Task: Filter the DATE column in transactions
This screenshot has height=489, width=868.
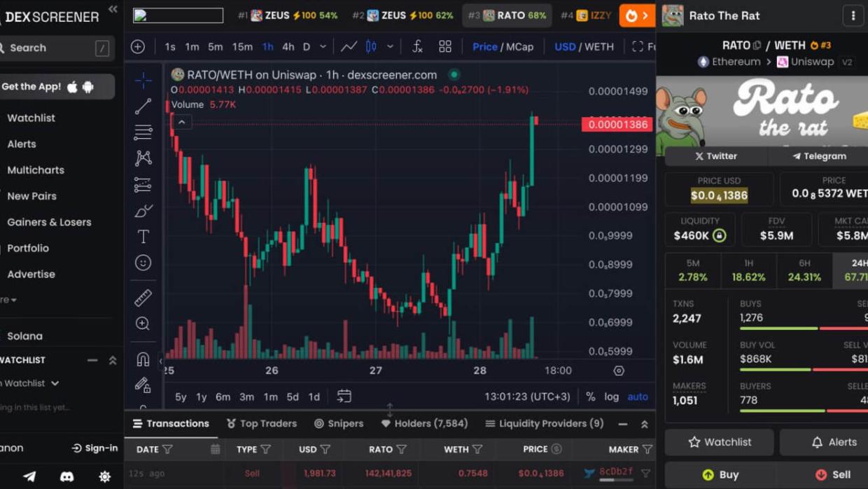Action: pos(168,450)
